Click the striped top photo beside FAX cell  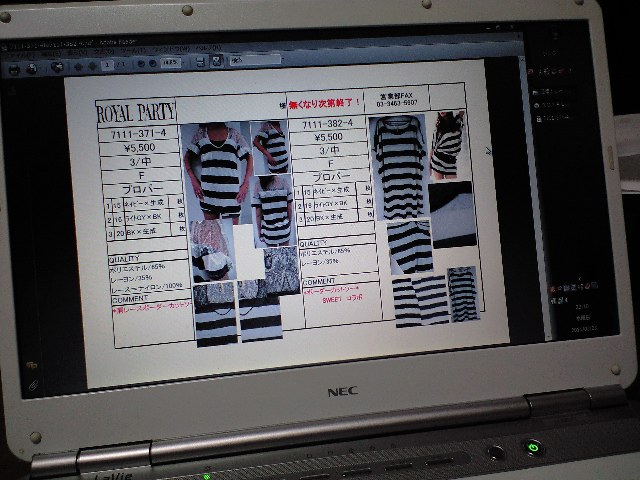pos(448,145)
